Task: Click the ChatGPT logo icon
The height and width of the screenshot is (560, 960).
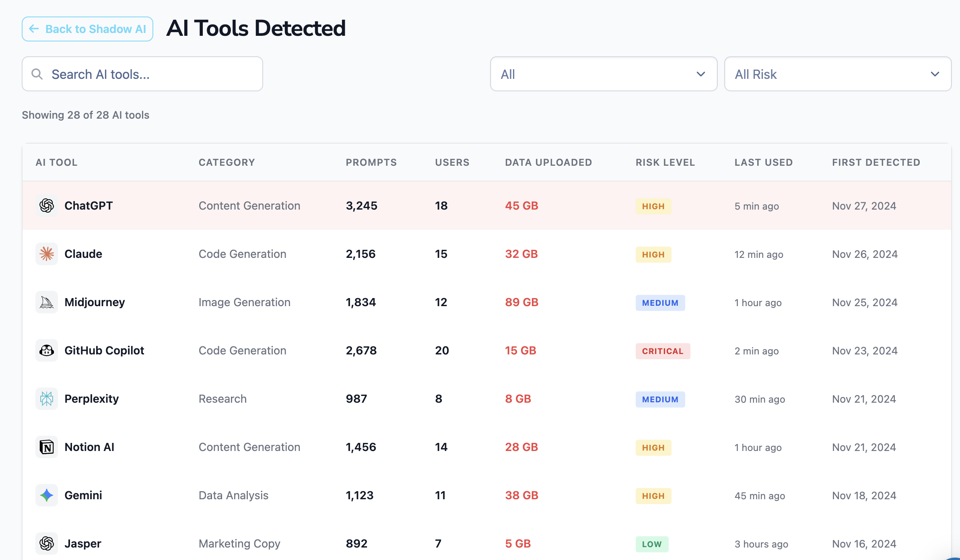Action: click(47, 206)
